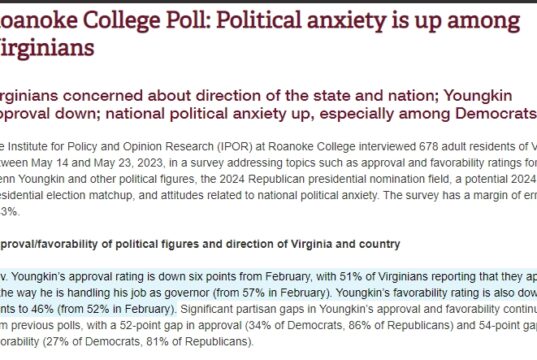This screenshot has width=537, height=360.
Task: Click 'Roanoke College' in the intro paragraph
Action: 312,147
